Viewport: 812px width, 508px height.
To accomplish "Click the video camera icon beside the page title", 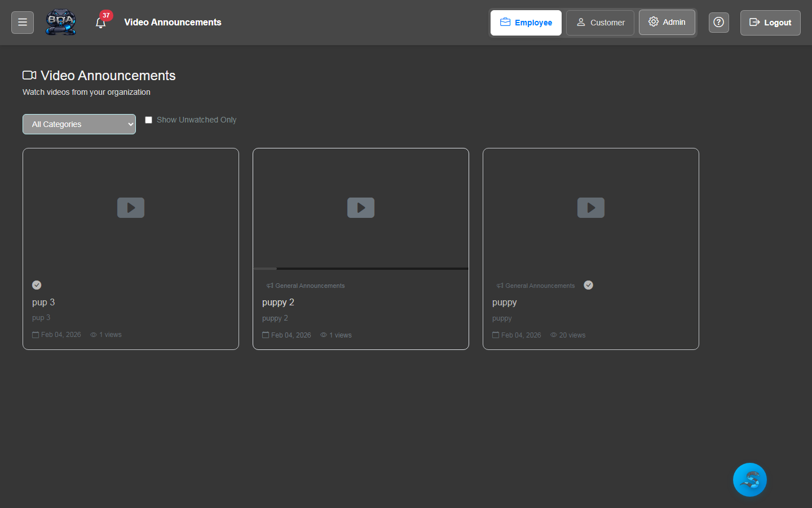I will click(x=29, y=75).
